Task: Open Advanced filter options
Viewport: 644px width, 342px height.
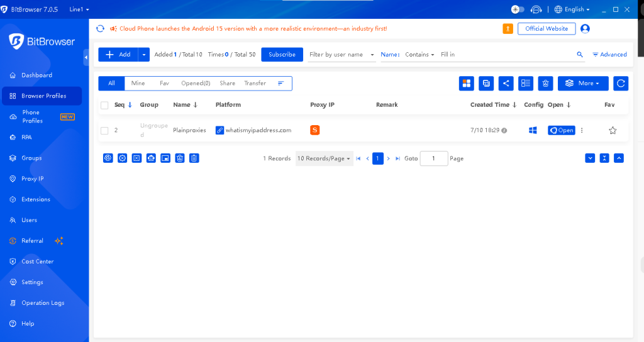Action: (x=609, y=55)
